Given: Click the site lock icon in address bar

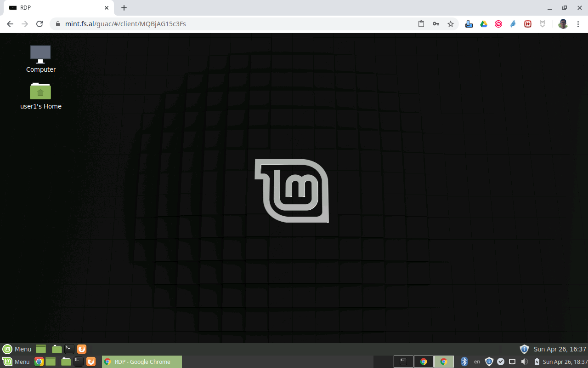Looking at the screenshot, I should 58,24.
